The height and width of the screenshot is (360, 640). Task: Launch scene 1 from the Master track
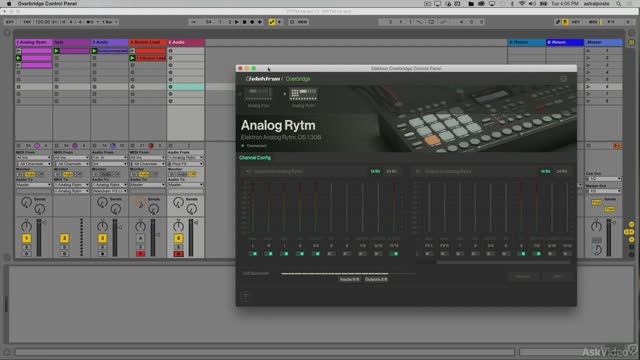[x=588, y=51]
